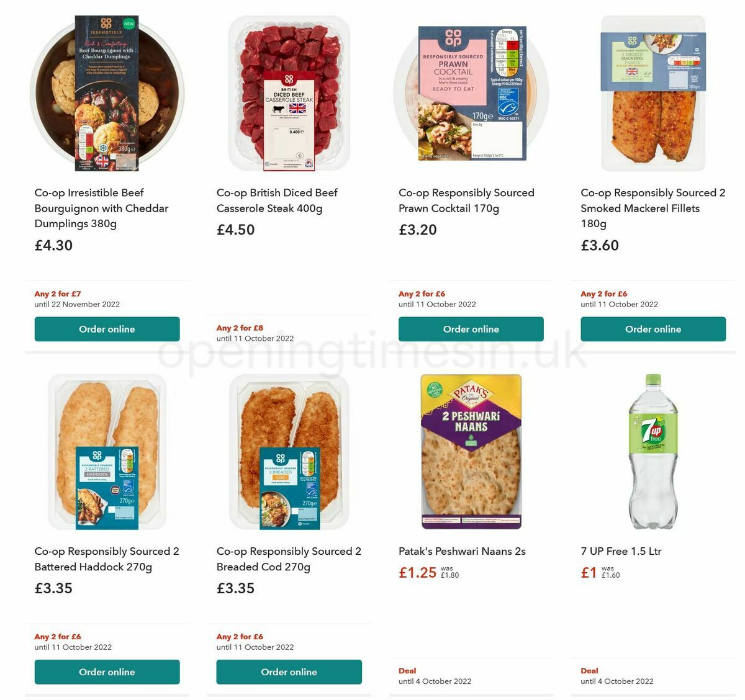The width and height of the screenshot is (745, 700).
Task: Order the Battered Haddock online
Action: (x=107, y=671)
